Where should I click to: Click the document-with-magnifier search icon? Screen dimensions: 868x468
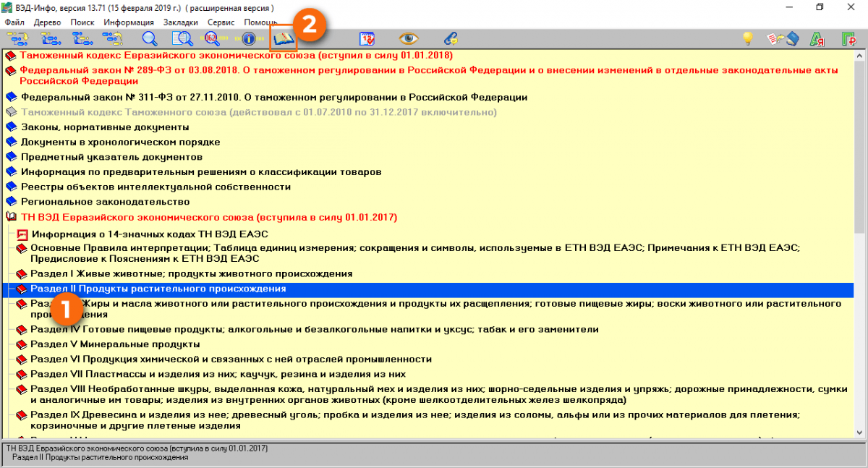point(182,39)
